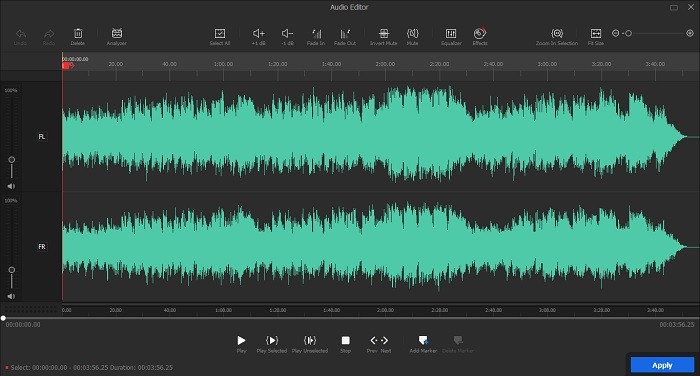This screenshot has width=700, height=376.
Task: Select the FR channel label
Action: click(42, 246)
